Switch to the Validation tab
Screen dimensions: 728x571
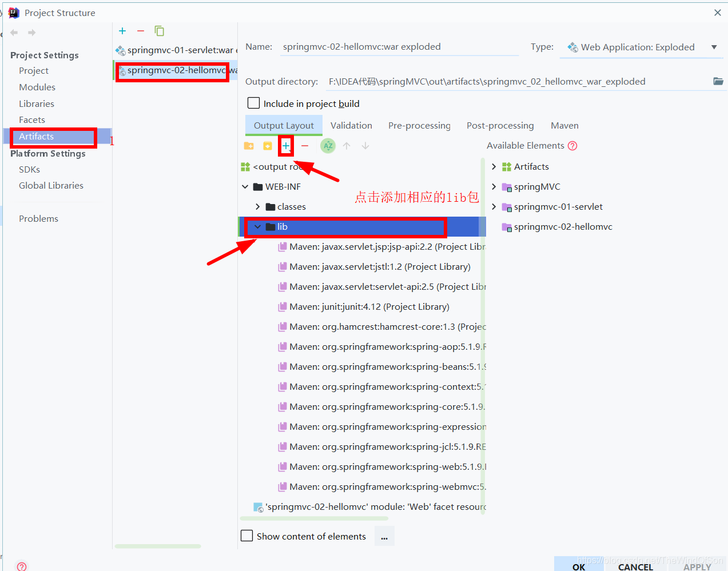(x=351, y=126)
